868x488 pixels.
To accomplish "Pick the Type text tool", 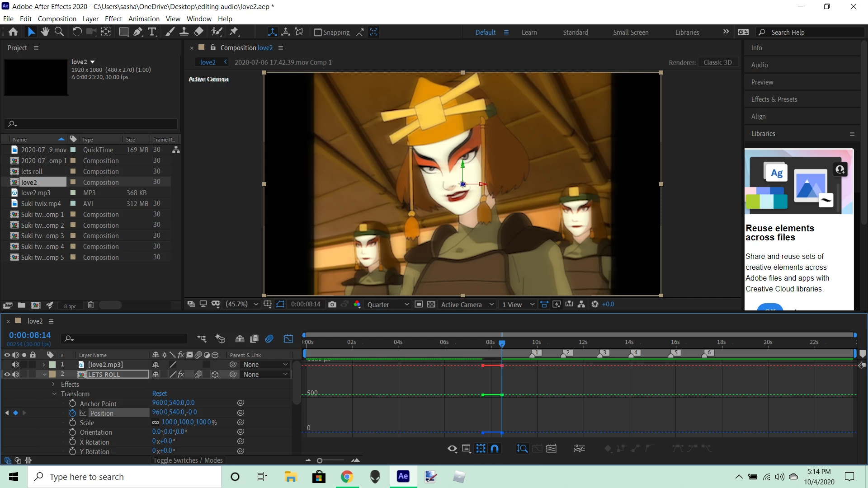I will (152, 32).
